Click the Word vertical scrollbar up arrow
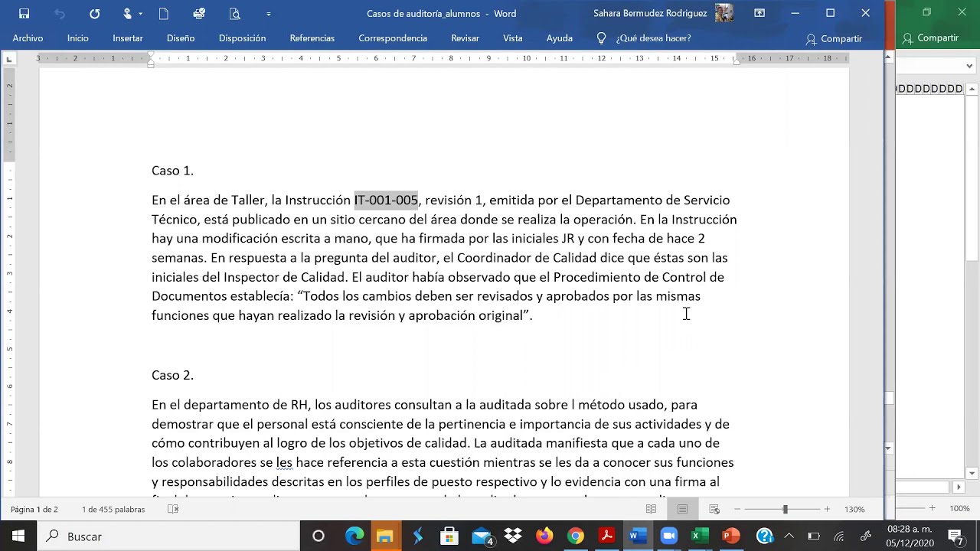 point(889,57)
